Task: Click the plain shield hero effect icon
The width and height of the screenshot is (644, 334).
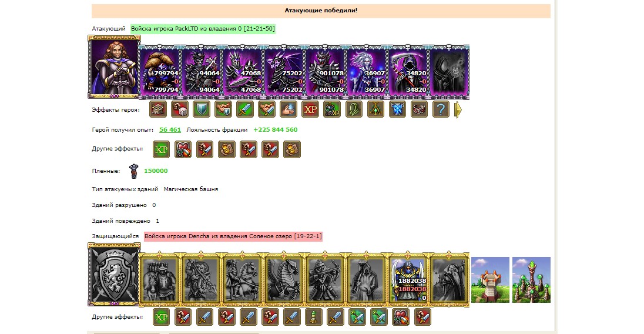Action: tap(202, 110)
